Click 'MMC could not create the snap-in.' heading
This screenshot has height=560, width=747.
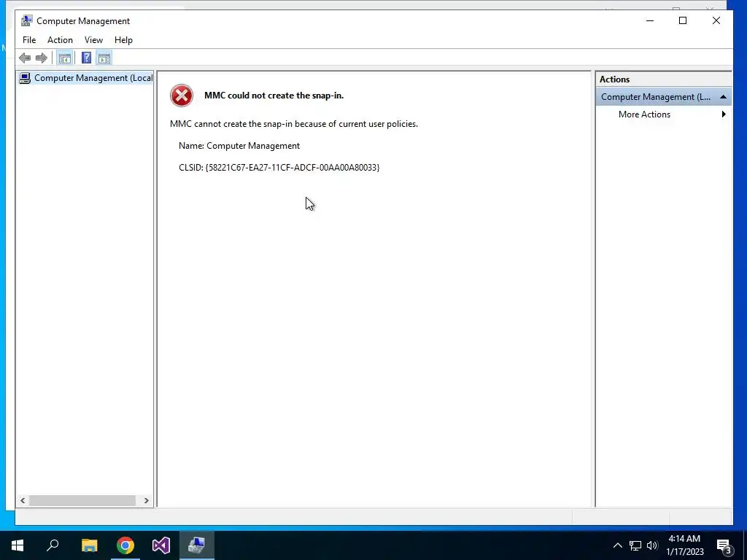click(x=274, y=96)
